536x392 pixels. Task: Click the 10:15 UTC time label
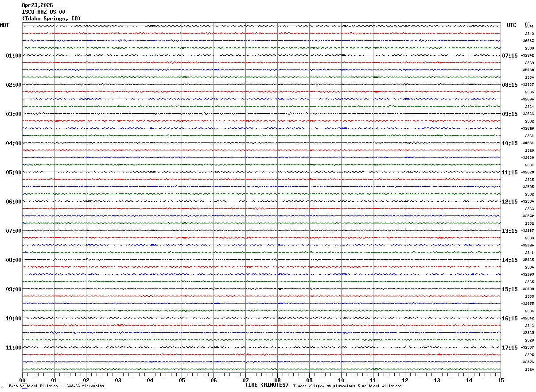[x=509, y=143]
